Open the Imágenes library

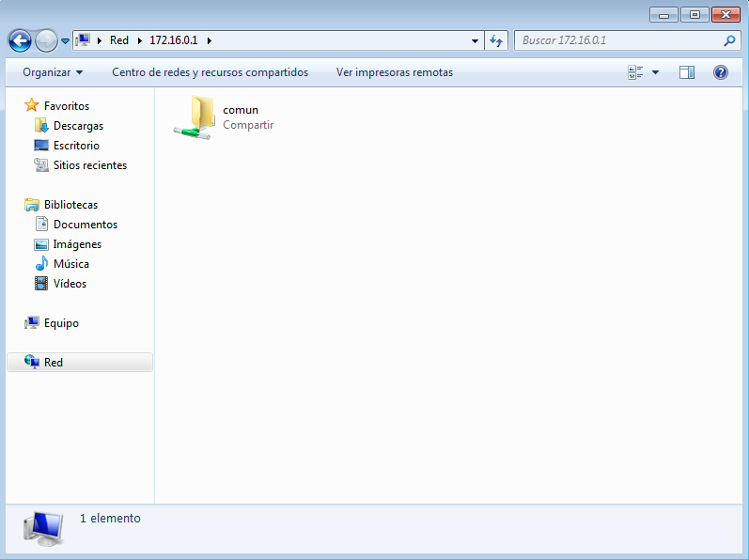(77, 244)
